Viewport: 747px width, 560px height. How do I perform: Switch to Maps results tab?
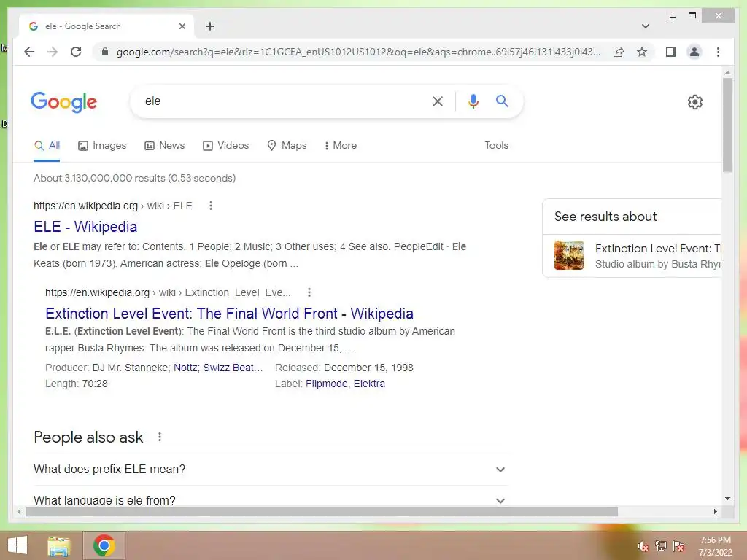coord(287,146)
